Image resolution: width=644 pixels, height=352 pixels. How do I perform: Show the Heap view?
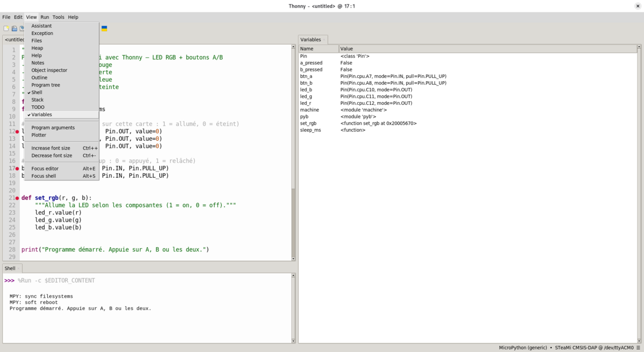point(62,48)
